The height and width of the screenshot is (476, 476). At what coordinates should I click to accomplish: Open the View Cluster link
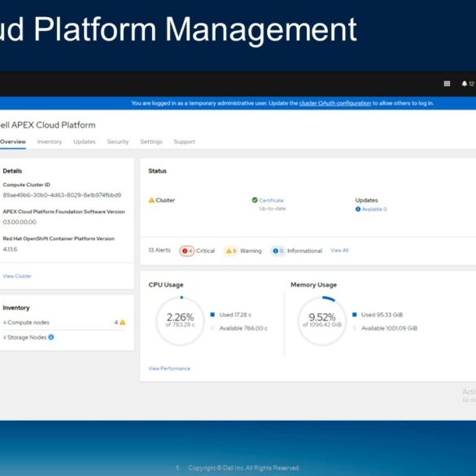coord(17,276)
